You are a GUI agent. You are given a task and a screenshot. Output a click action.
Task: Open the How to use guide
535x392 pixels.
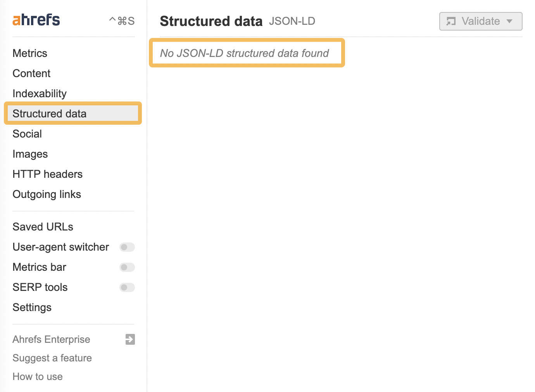click(x=37, y=376)
